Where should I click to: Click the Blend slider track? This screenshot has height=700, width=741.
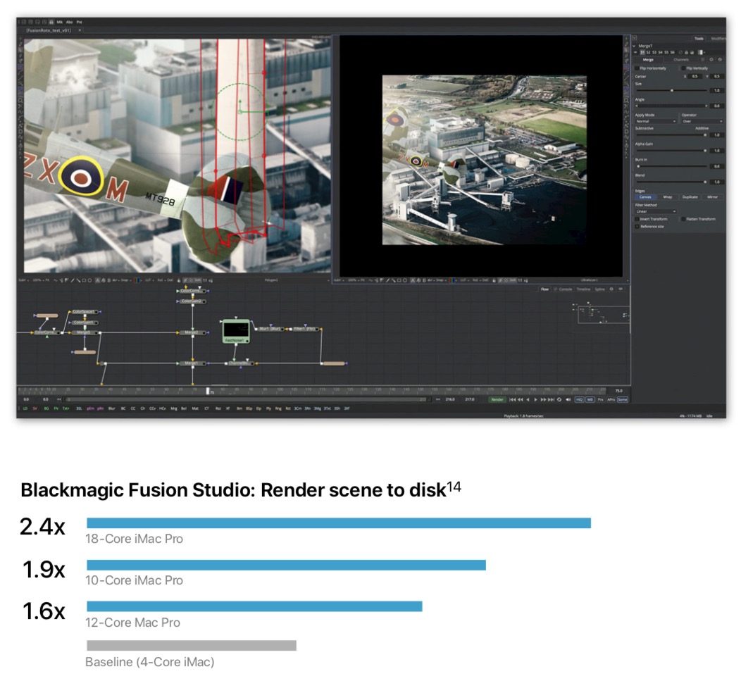(671, 182)
